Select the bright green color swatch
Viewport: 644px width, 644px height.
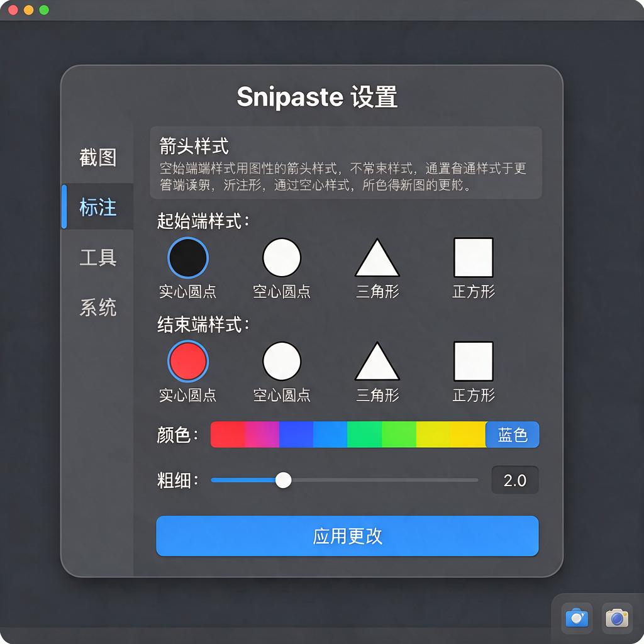[399, 435]
